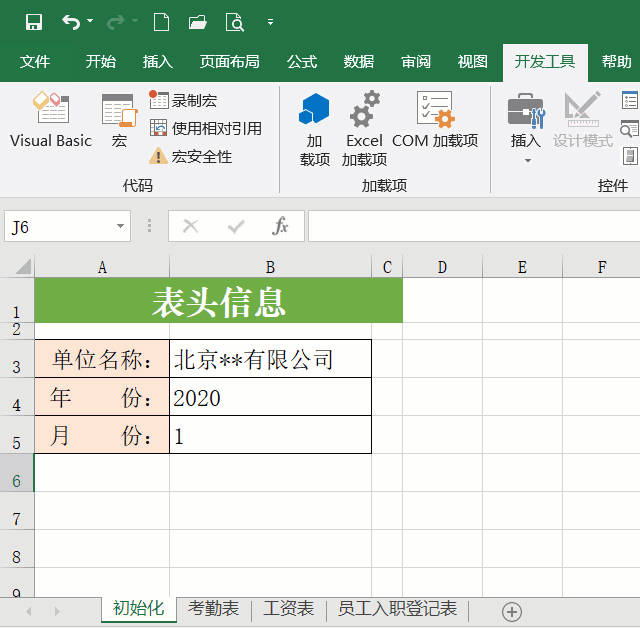Select the month cell with value 1
Screen dimensions: 640x628
point(270,435)
